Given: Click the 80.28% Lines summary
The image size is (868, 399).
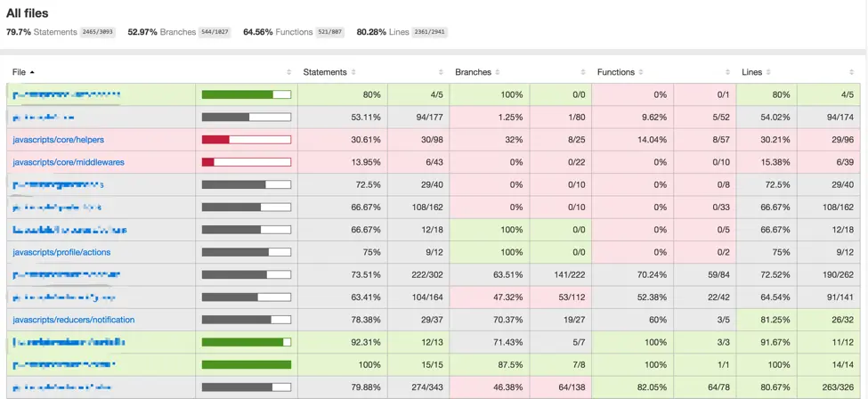Looking at the screenshot, I should pos(383,32).
